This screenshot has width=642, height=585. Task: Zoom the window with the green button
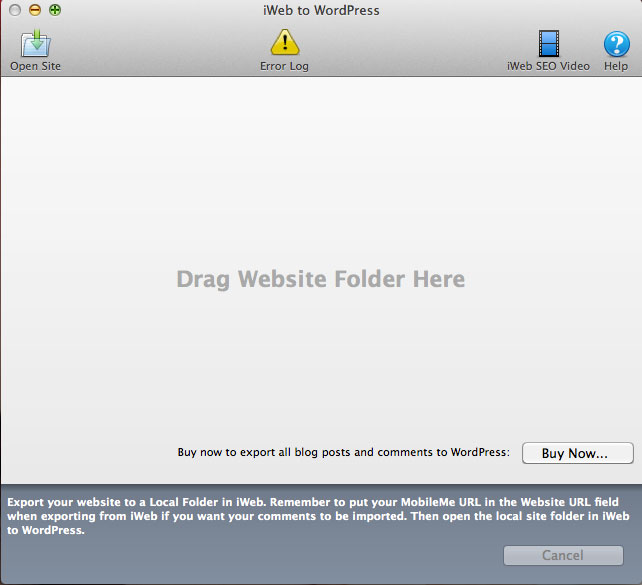(x=55, y=10)
